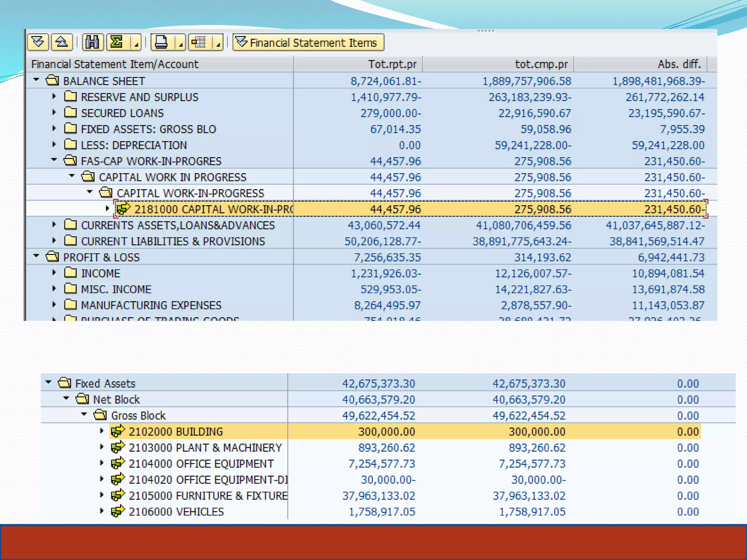The image size is (747, 560).
Task: Click the Tot.rpt.pr column header
Action: tap(392, 64)
